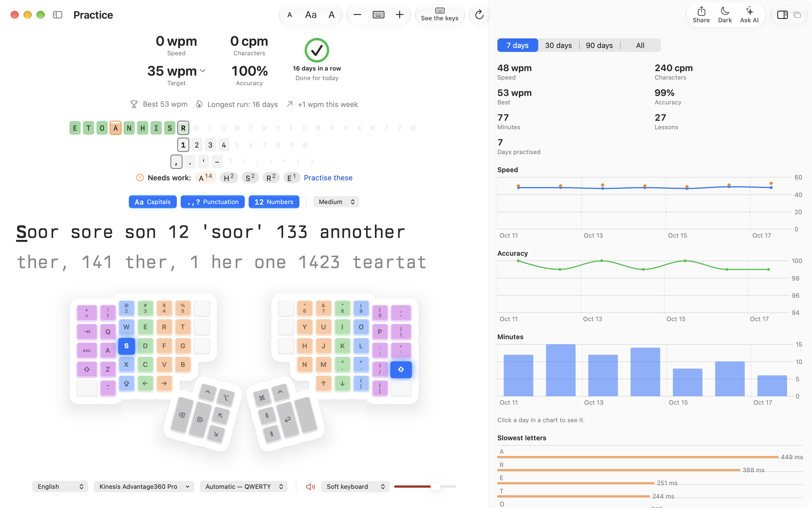Select the medium Aa text size

click(x=311, y=15)
